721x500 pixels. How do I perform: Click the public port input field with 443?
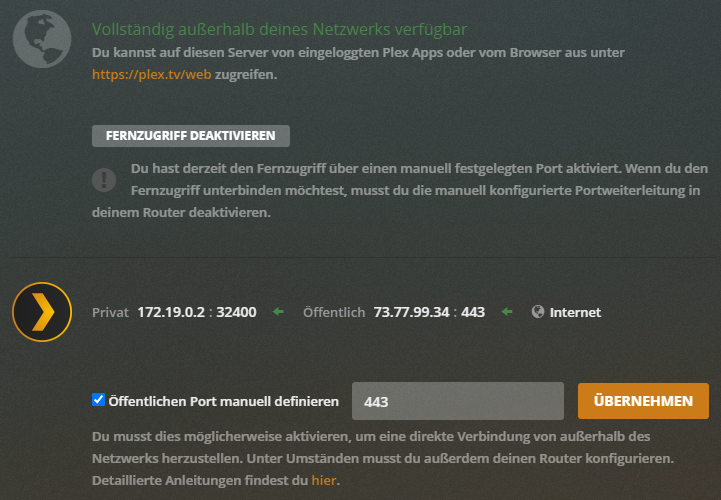point(458,401)
